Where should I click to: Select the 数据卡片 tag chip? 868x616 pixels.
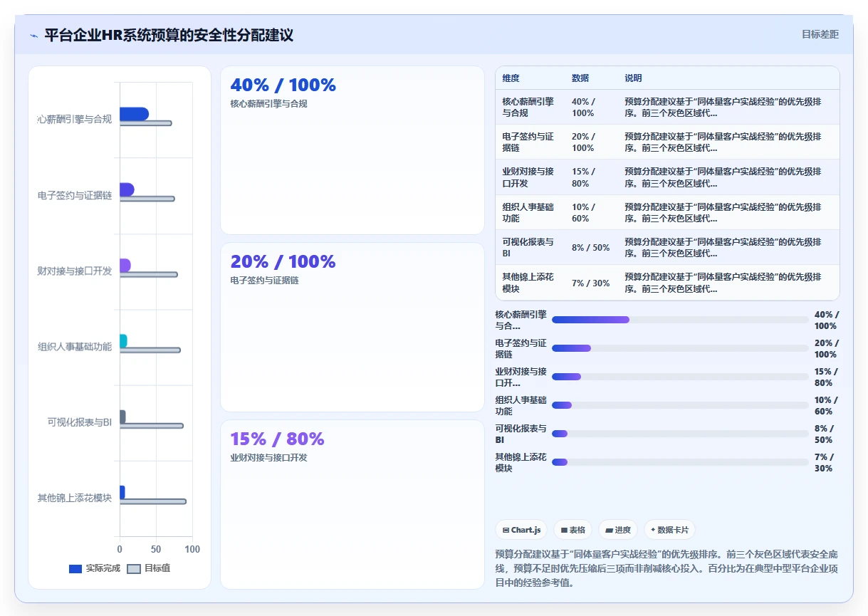pos(669,530)
